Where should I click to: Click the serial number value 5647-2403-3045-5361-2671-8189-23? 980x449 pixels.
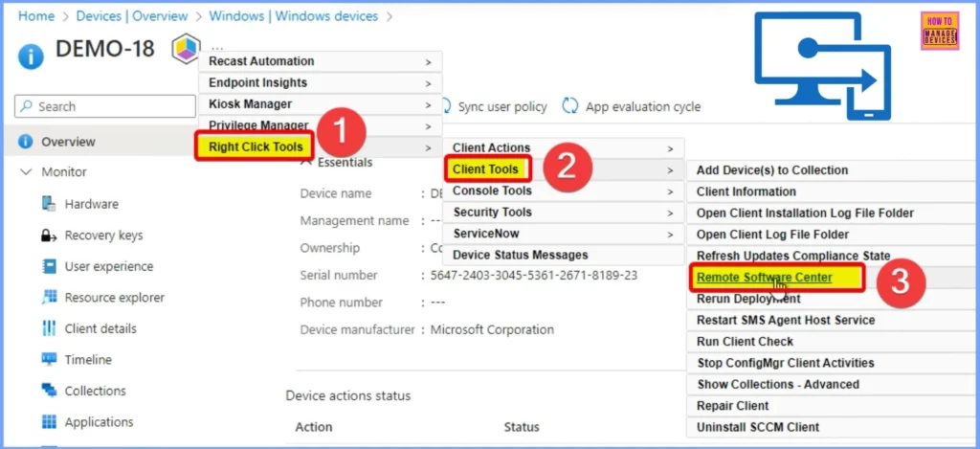click(534, 275)
